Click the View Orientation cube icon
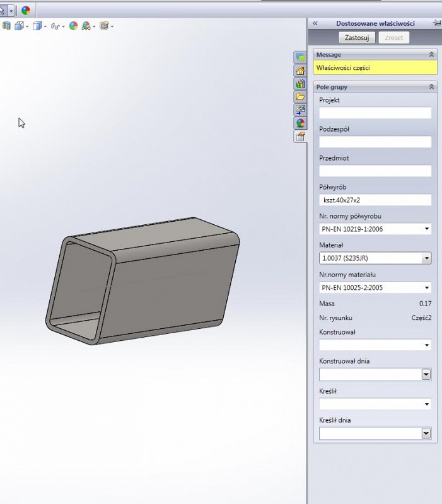Screen dimensions: 442x504 coord(19,26)
